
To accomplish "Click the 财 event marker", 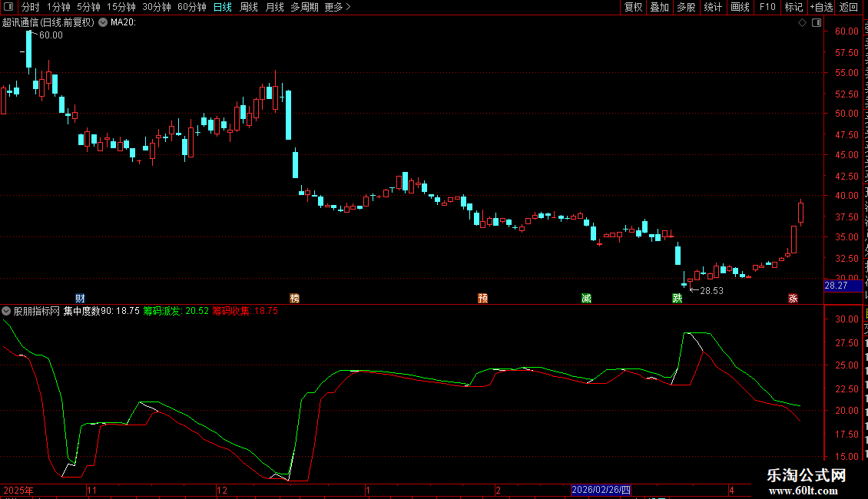I will [80, 298].
